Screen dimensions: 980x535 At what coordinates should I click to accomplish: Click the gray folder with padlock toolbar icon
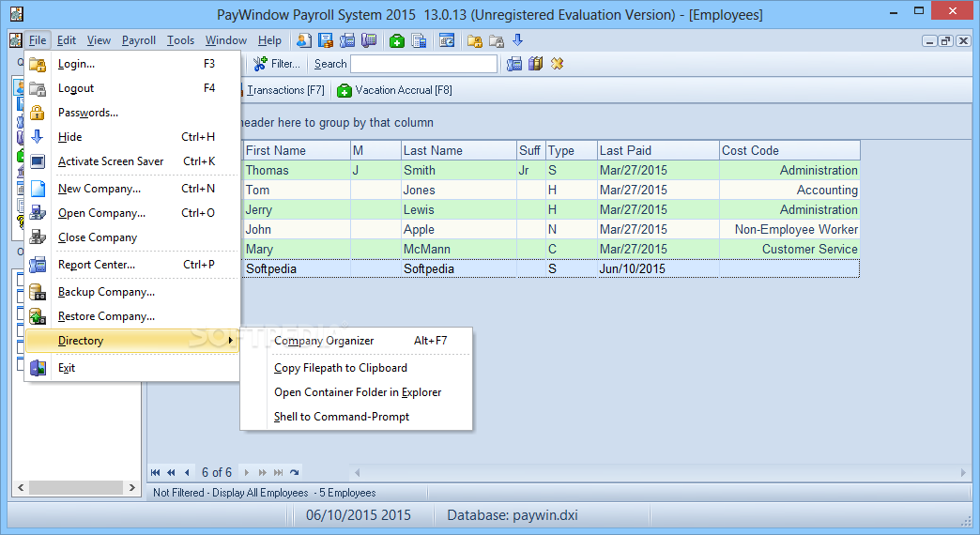(x=497, y=40)
